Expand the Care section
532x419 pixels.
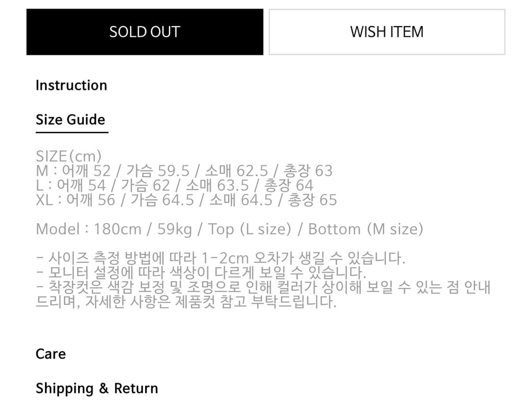pyautogui.click(x=51, y=354)
